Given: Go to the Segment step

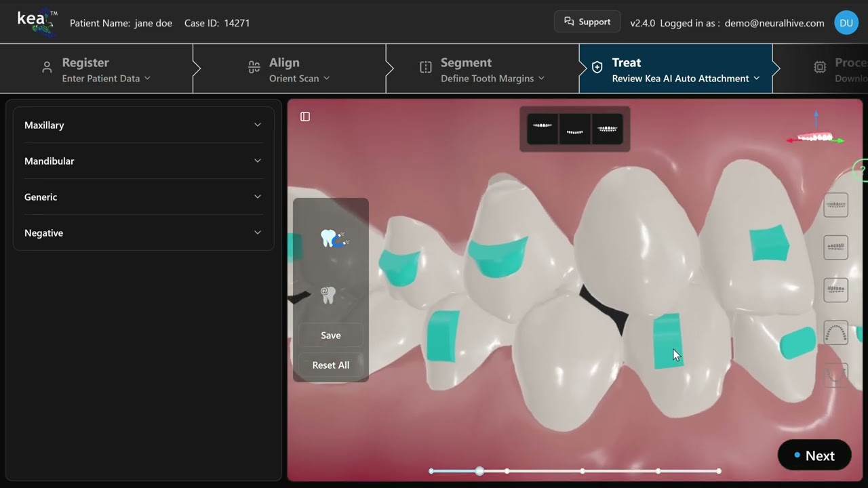Looking at the screenshot, I should (483, 68).
